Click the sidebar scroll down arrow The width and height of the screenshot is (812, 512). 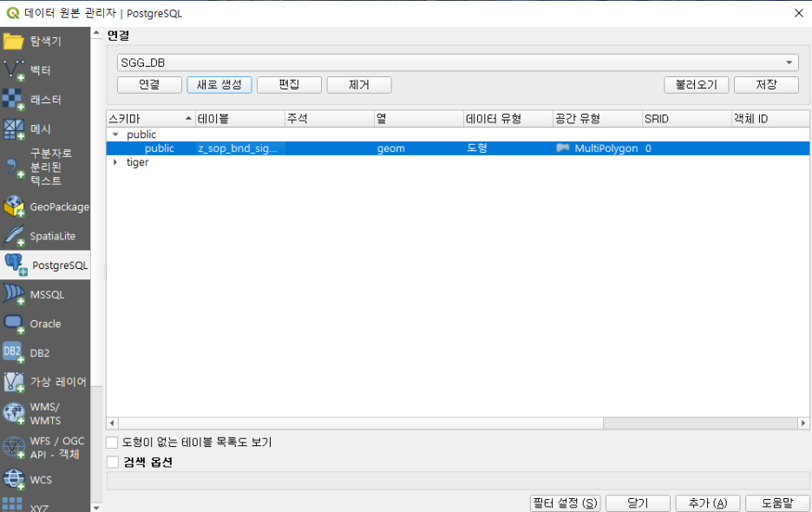click(x=96, y=508)
